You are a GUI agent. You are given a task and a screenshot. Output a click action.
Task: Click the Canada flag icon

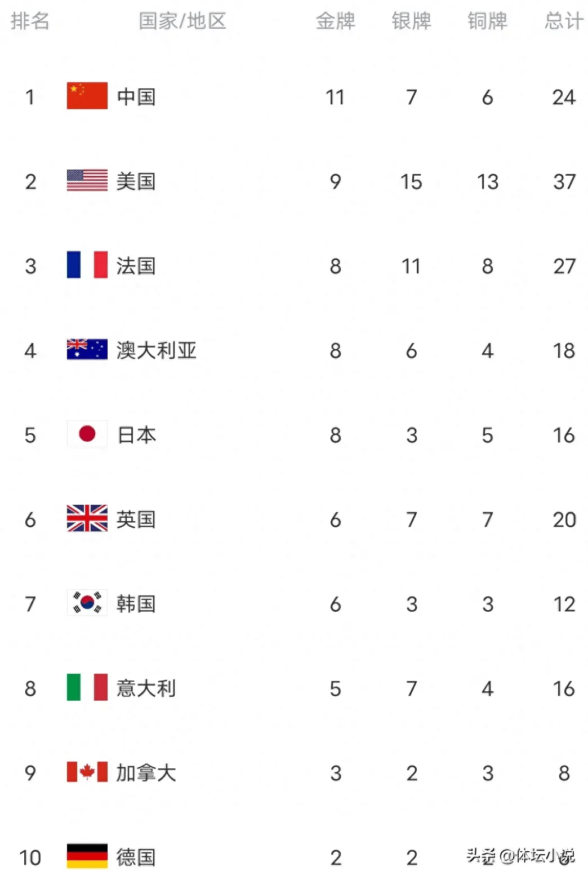(87, 772)
